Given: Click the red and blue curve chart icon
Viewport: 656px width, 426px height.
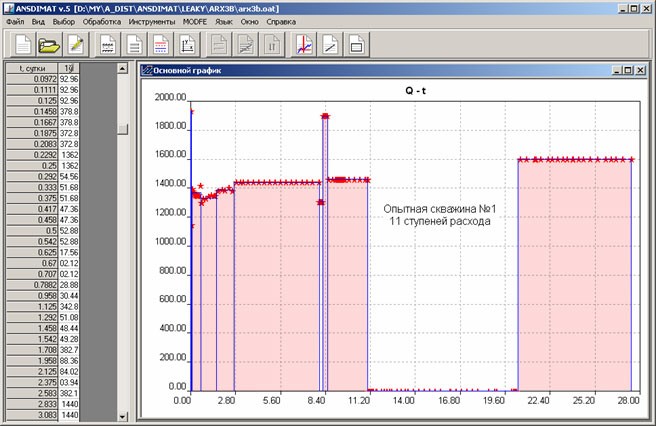Looking at the screenshot, I should tap(304, 44).
